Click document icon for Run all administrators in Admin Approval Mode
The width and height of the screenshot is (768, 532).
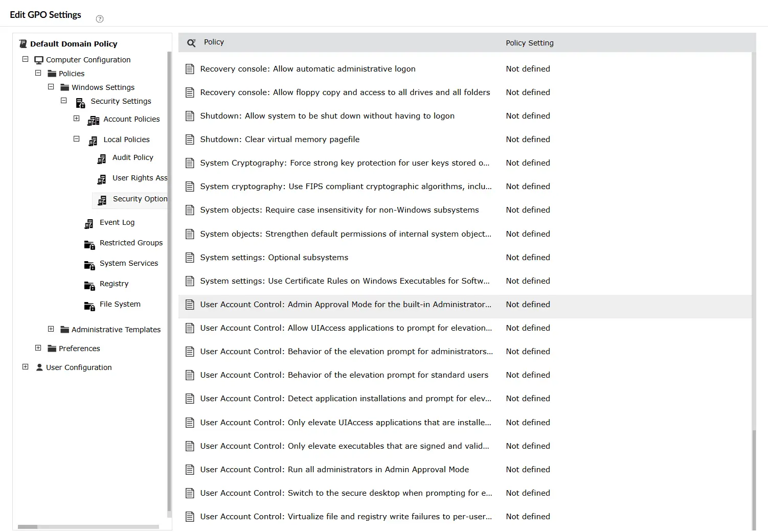(190, 470)
